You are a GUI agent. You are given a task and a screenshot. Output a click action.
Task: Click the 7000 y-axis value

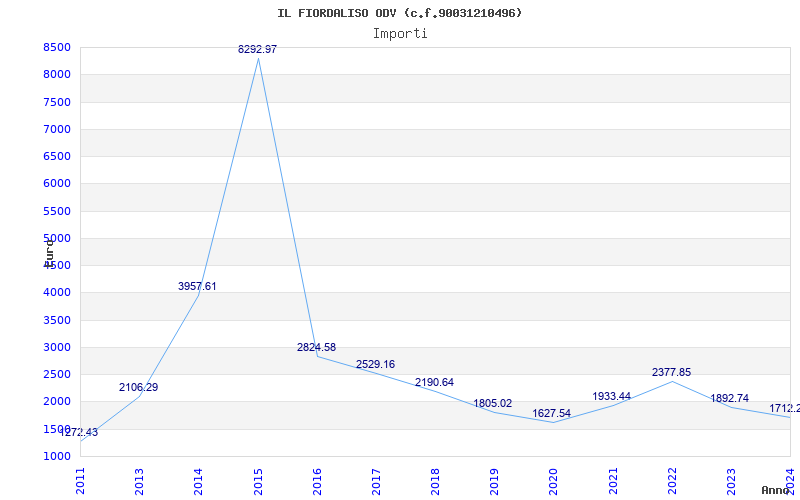57,129
